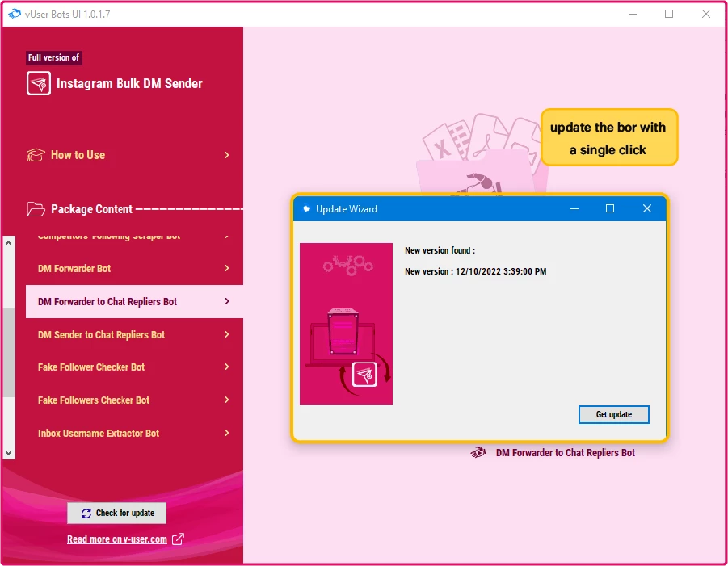
Task: Select DM Sender to Chat Repliers Bot
Action: tap(134, 334)
